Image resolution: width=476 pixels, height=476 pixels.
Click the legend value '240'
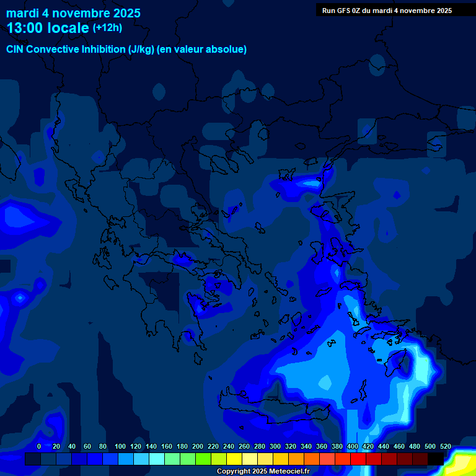pos(229,446)
